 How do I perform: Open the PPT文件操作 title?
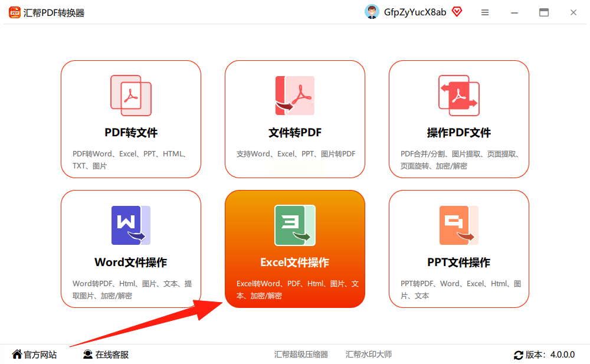tap(459, 263)
